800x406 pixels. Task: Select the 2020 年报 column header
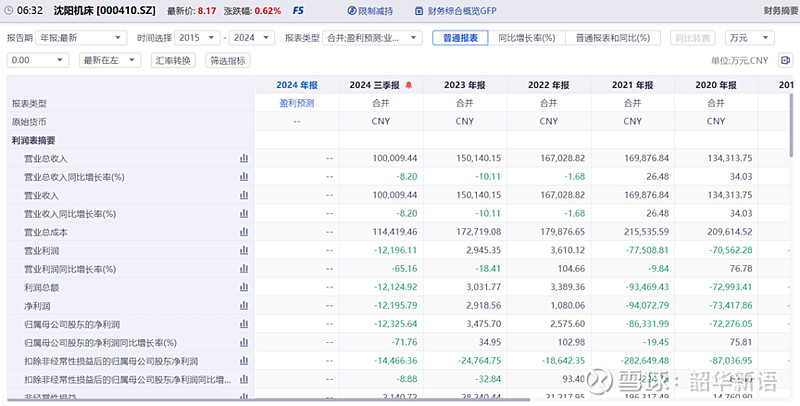click(716, 85)
